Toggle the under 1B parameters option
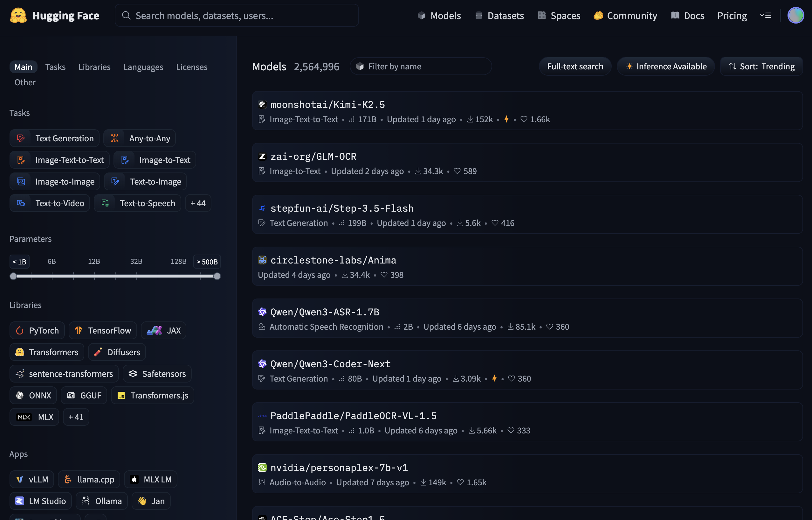The height and width of the screenshot is (520, 812). click(20, 262)
